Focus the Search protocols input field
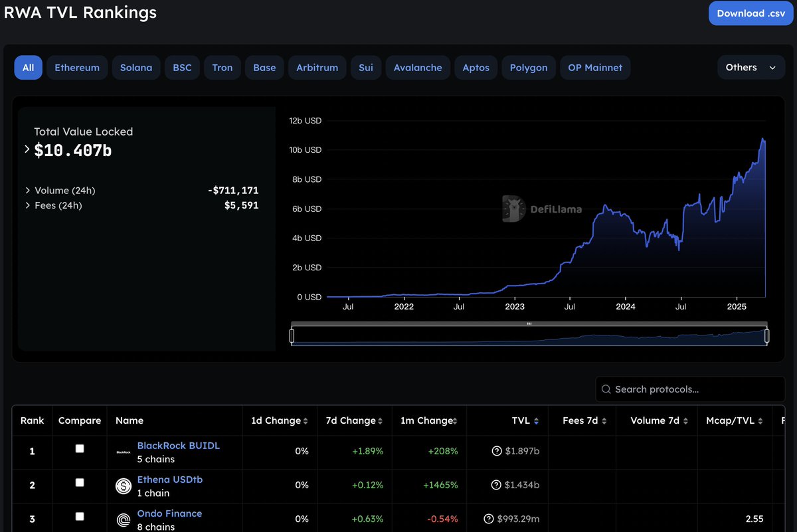This screenshot has height=532, width=797. click(x=690, y=389)
